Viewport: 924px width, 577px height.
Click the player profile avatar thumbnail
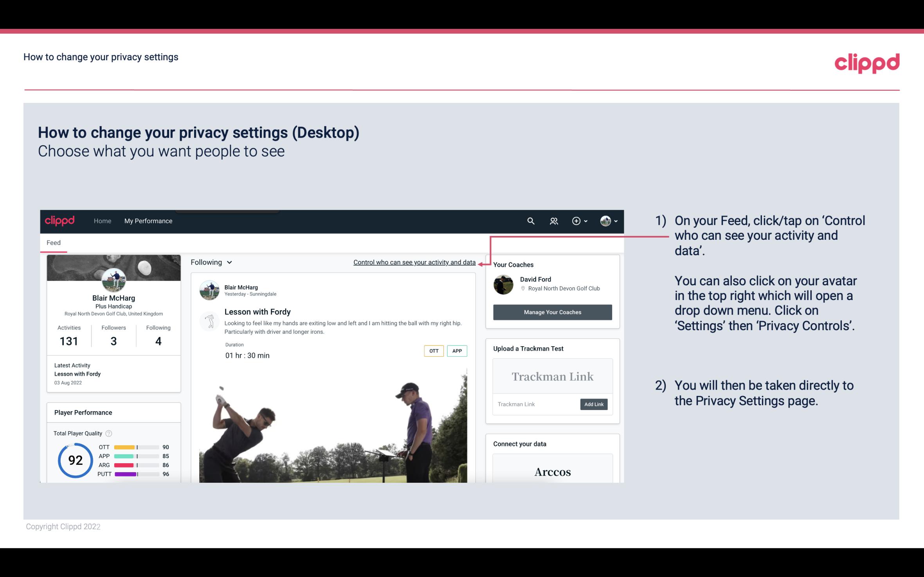[113, 280]
